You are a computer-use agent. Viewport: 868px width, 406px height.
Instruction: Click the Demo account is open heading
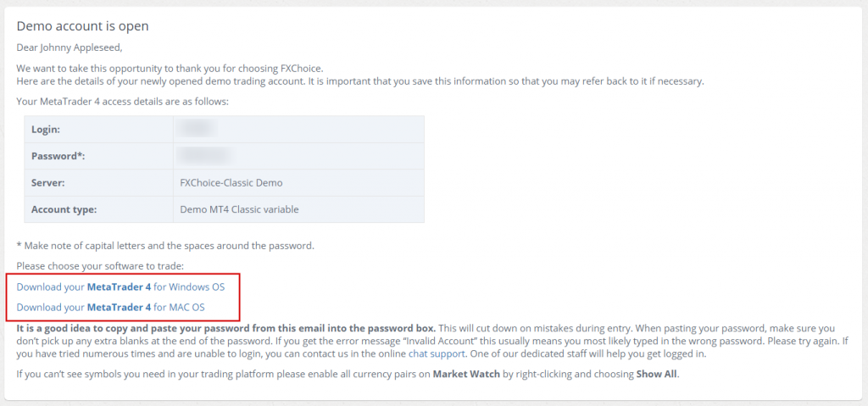coord(82,26)
